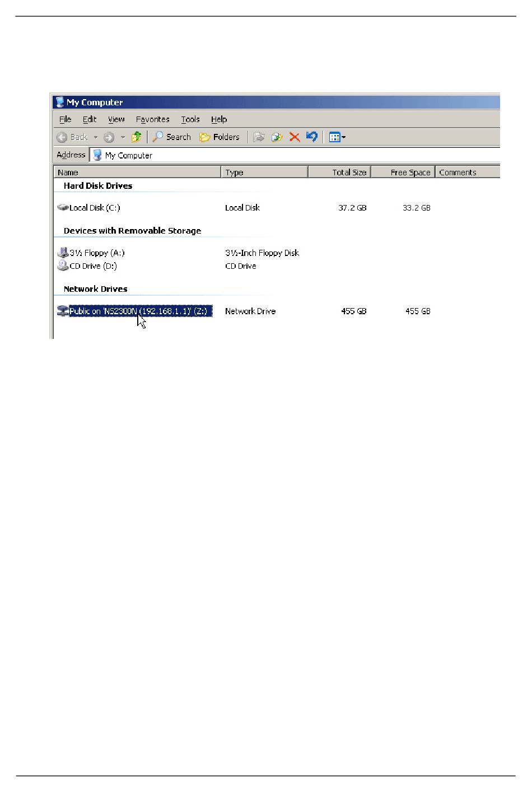The height and width of the screenshot is (792, 532).
Task: Go up one folder level icon
Action: coord(136,137)
